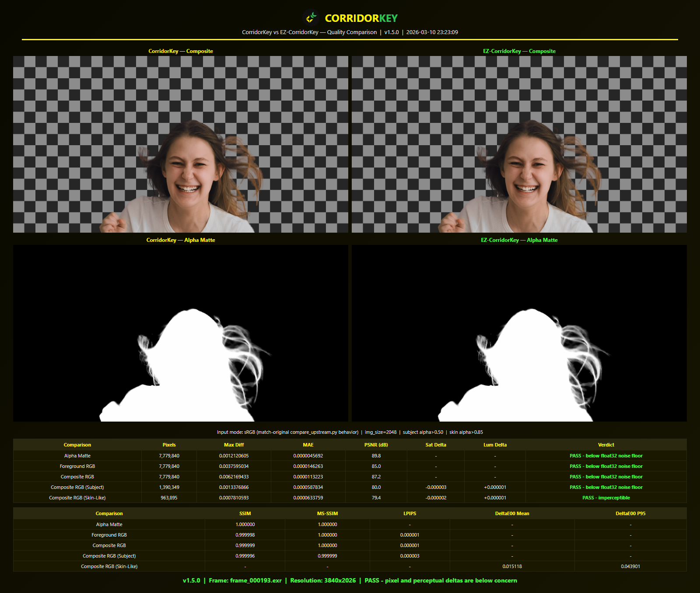Click the MAE column header

click(308, 445)
